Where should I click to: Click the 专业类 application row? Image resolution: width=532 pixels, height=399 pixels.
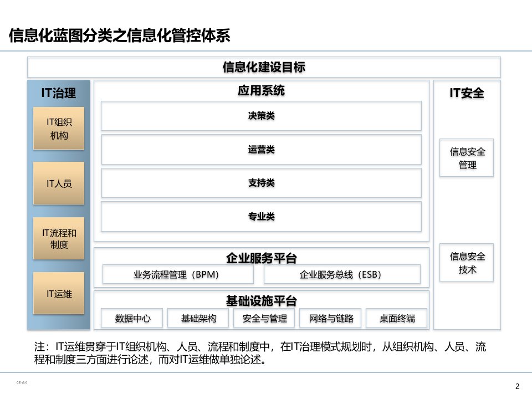pyautogui.click(x=261, y=216)
